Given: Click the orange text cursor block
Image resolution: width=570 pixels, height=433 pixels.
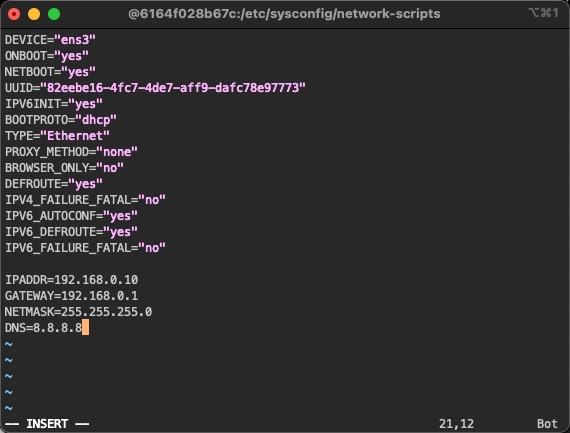Looking at the screenshot, I should pyautogui.click(x=85, y=328).
